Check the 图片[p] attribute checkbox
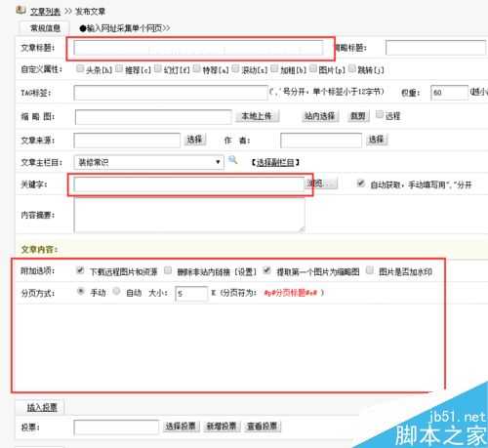Viewport: 488px width, 448px height. click(x=313, y=68)
